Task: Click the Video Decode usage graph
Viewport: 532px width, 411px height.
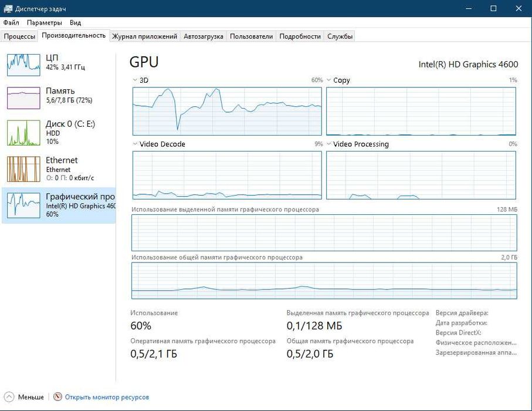Action: click(x=227, y=176)
